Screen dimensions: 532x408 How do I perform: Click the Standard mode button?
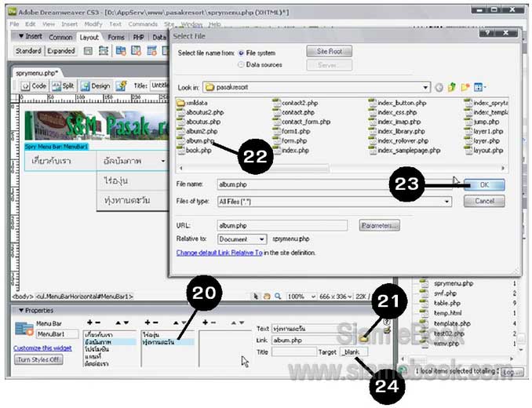[x=28, y=51]
